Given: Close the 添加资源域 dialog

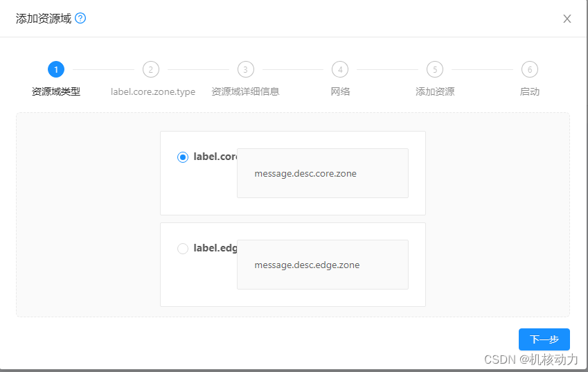Looking at the screenshot, I should tap(567, 19).
